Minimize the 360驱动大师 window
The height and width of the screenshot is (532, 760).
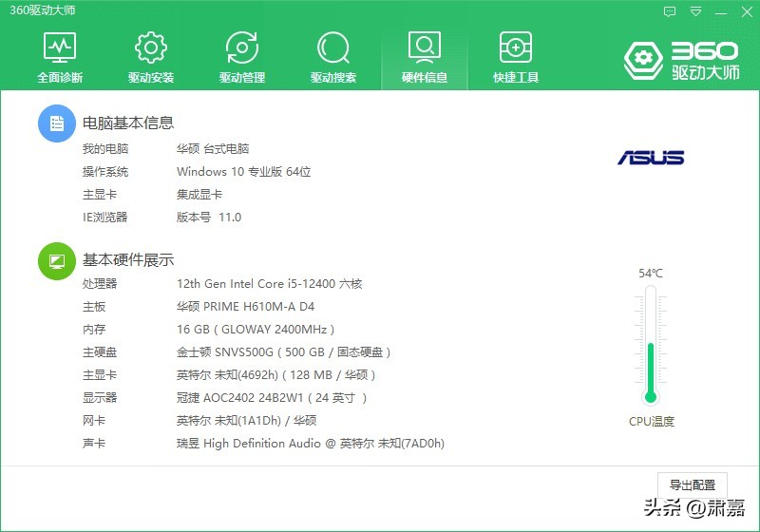pyautogui.click(x=721, y=12)
